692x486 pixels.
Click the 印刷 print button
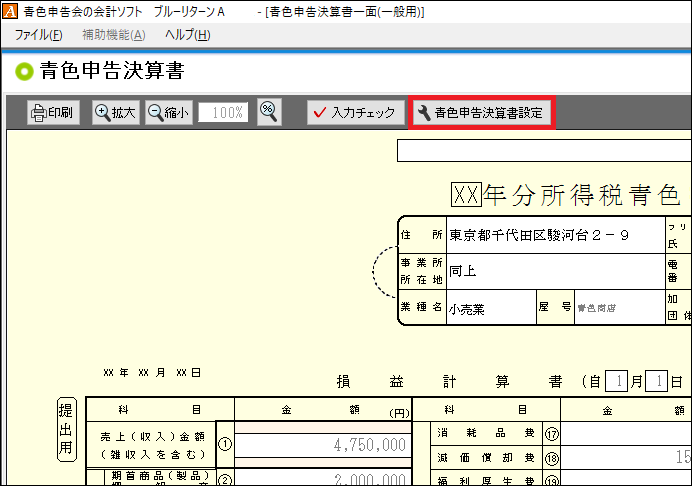click(53, 112)
